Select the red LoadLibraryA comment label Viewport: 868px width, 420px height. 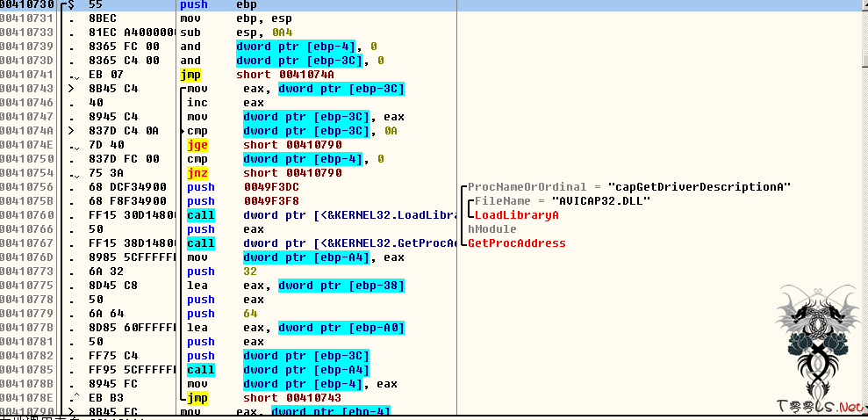(516, 215)
